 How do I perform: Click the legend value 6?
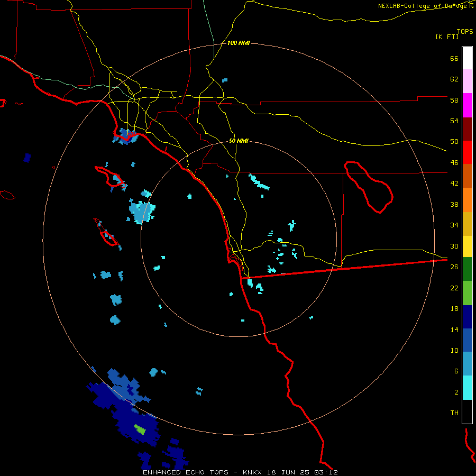(456, 371)
